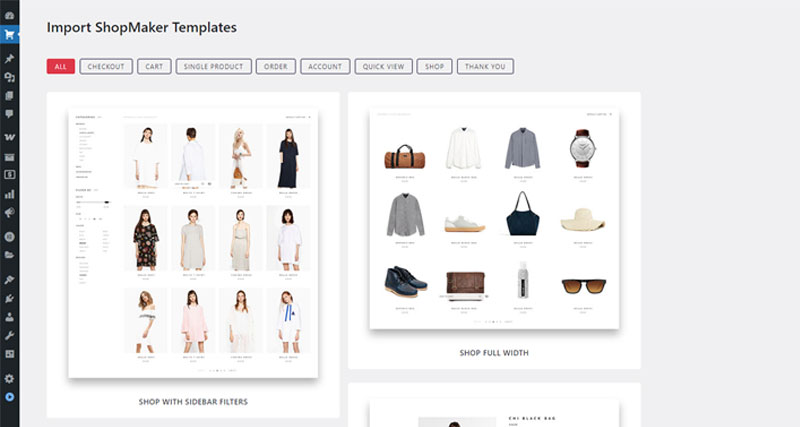Filter templates by CHECKOUT

tap(106, 67)
